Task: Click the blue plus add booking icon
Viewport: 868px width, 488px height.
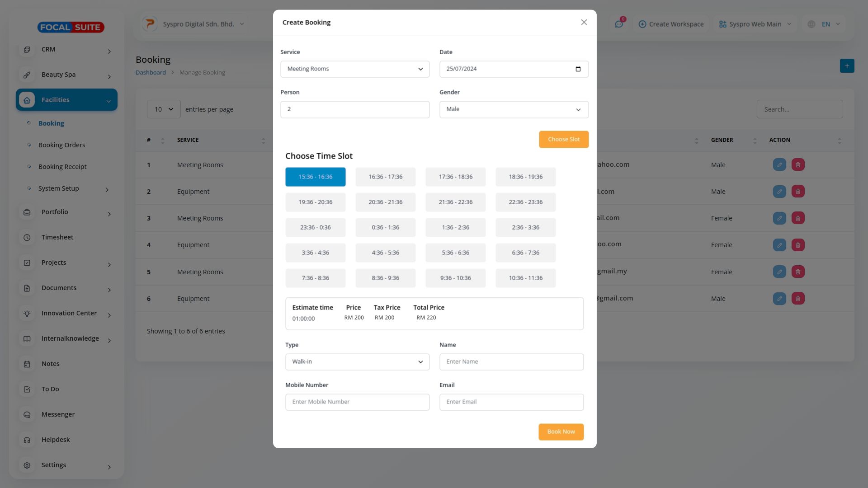Action: (847, 66)
